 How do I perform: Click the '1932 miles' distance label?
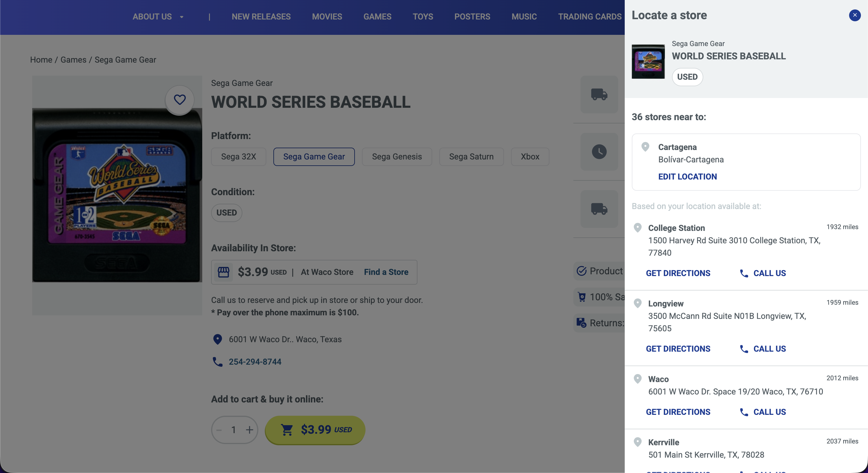842,227
